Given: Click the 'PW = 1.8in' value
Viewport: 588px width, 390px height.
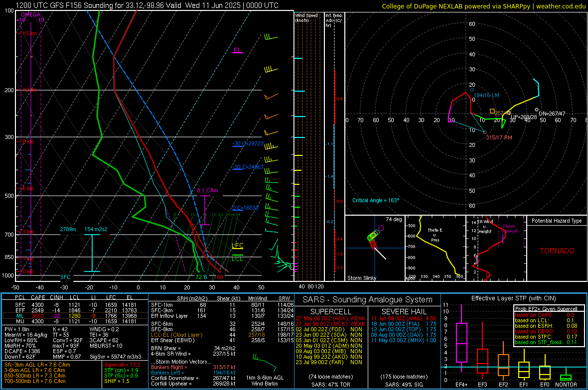Looking at the screenshot, I should [17, 329].
